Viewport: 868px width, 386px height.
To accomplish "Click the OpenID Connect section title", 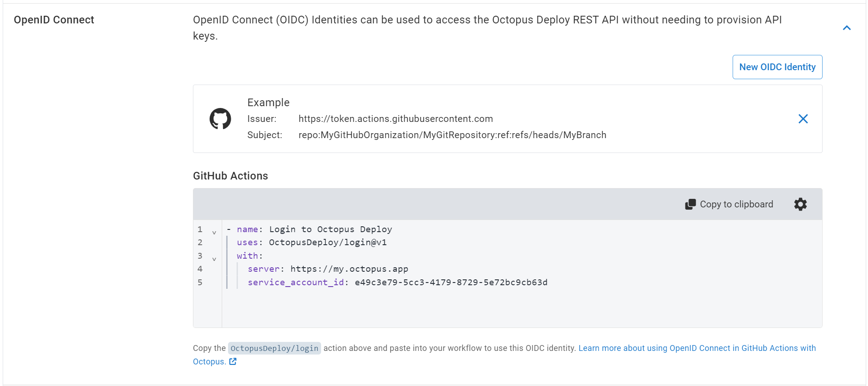I will [54, 20].
